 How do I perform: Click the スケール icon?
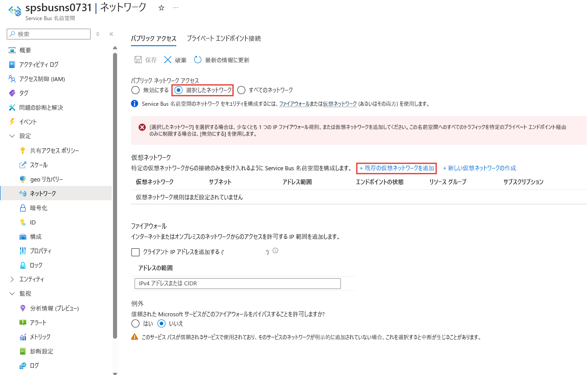23,165
